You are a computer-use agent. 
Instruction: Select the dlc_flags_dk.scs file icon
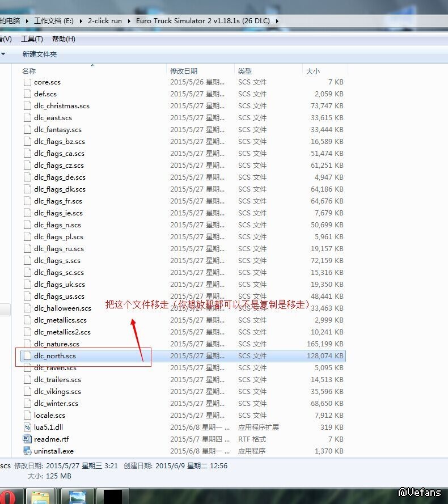click(27, 189)
